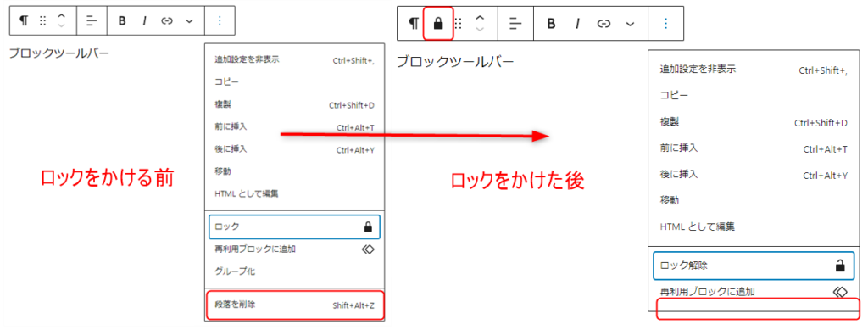Click drag handle in left toolbar
The height and width of the screenshot is (330, 868).
click(x=42, y=20)
